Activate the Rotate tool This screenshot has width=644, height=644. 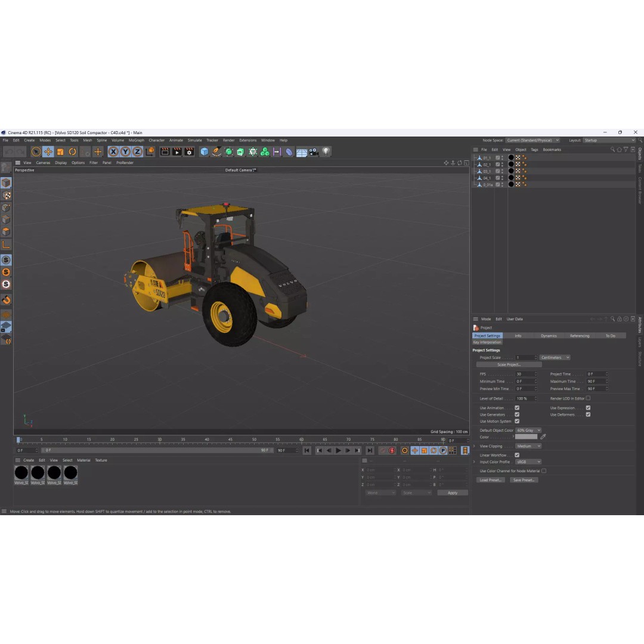tap(72, 152)
